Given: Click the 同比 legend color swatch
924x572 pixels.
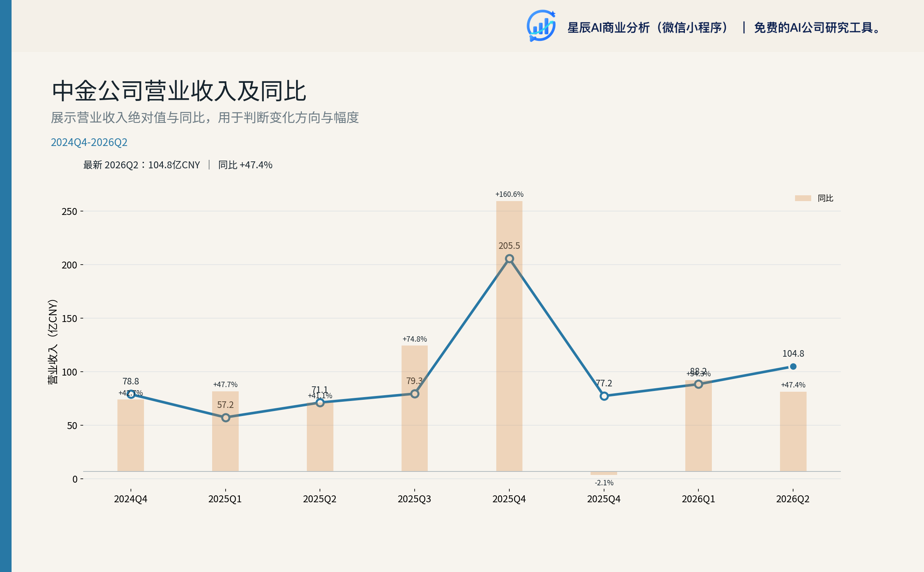Looking at the screenshot, I should [x=803, y=198].
